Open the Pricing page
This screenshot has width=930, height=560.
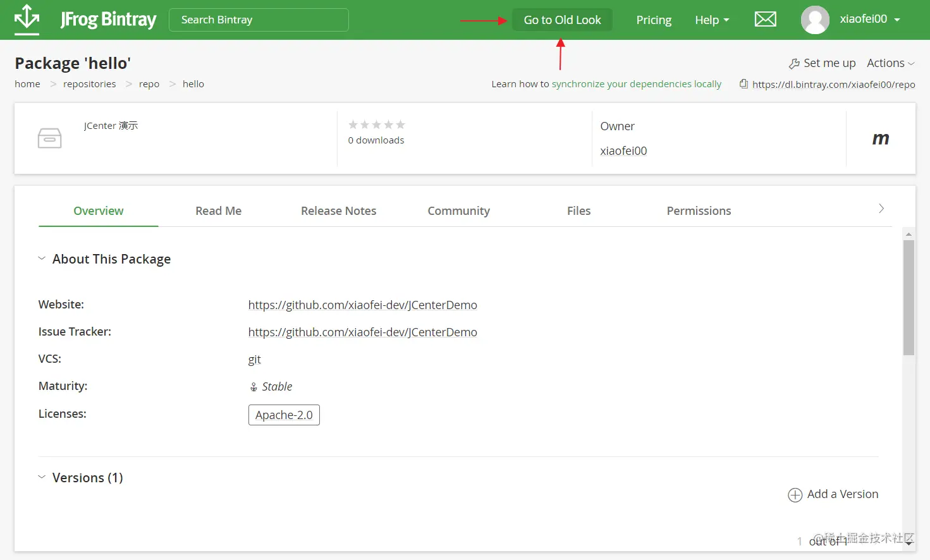[654, 20]
